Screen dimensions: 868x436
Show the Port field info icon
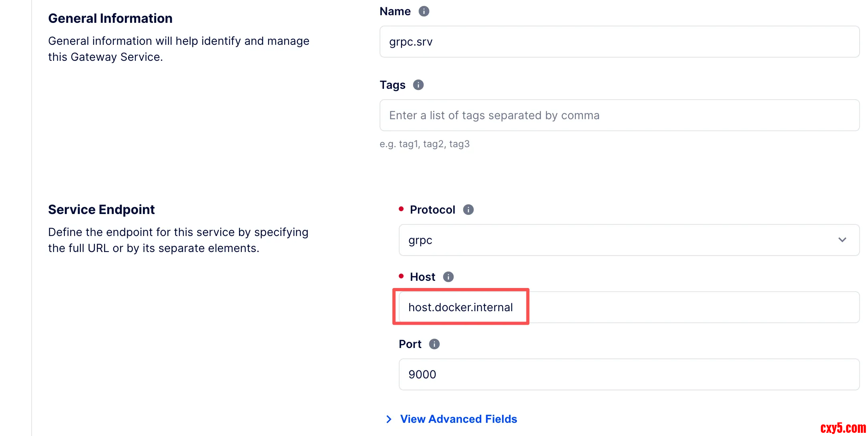[x=434, y=344]
